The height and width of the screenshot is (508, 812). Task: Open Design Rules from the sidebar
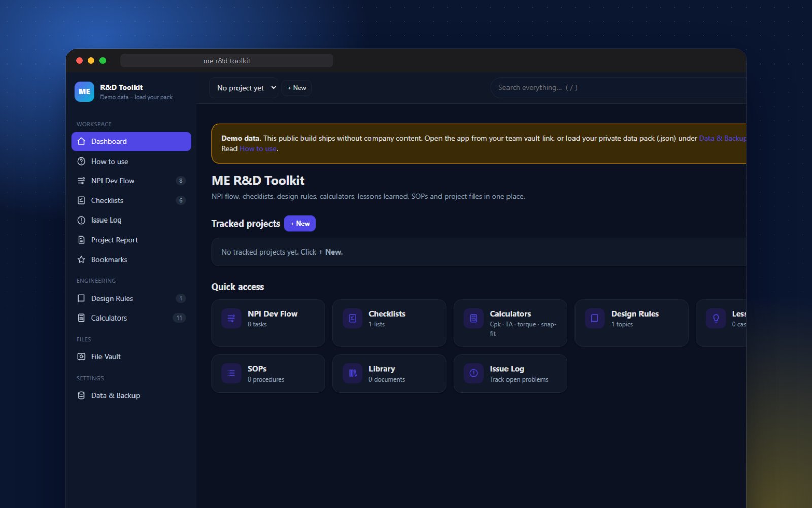[131, 298]
